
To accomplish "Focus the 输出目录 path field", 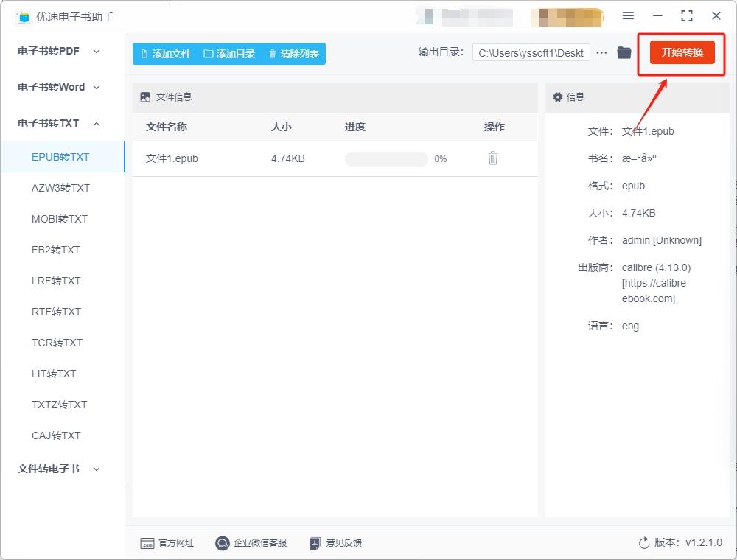I will point(531,53).
